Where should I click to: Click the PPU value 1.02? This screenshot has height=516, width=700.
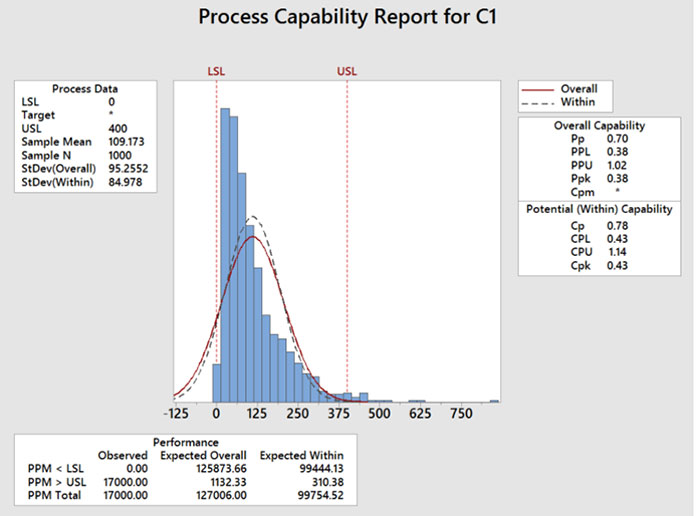(x=617, y=165)
